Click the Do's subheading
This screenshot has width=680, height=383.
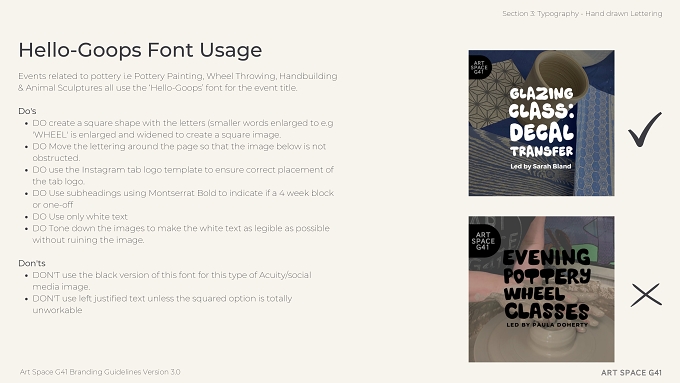pyautogui.click(x=27, y=111)
